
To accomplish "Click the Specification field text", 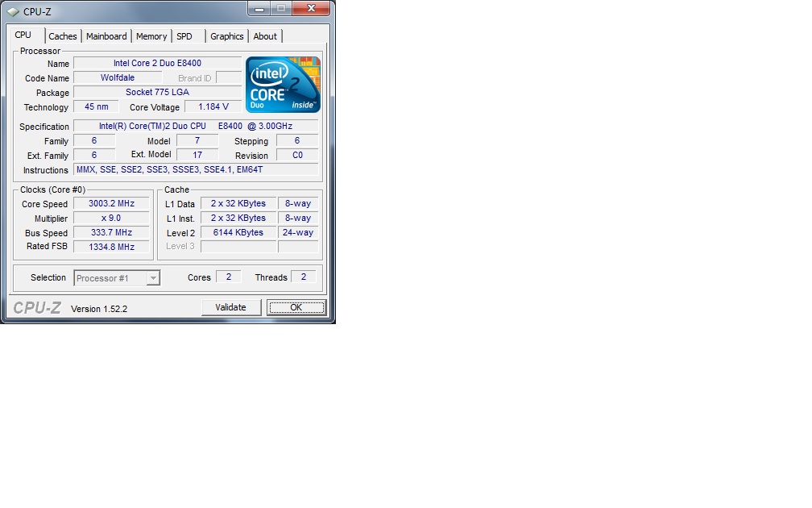I will click(196, 126).
